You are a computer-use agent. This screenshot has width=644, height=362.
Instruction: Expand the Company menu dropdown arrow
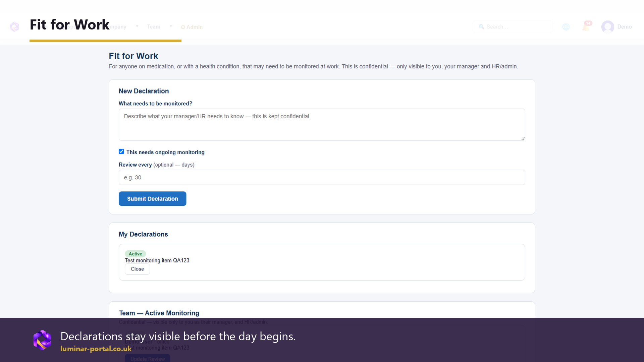[x=137, y=26]
